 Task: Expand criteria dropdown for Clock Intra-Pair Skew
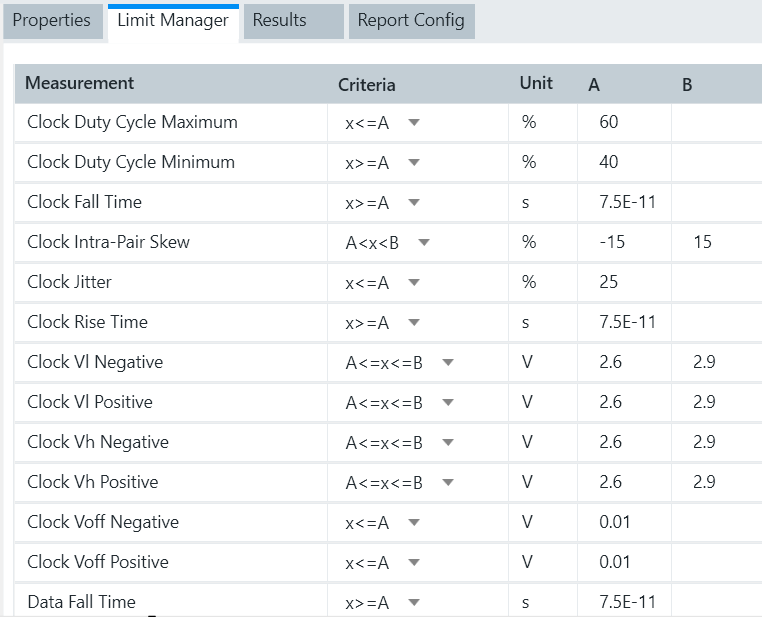coord(424,243)
